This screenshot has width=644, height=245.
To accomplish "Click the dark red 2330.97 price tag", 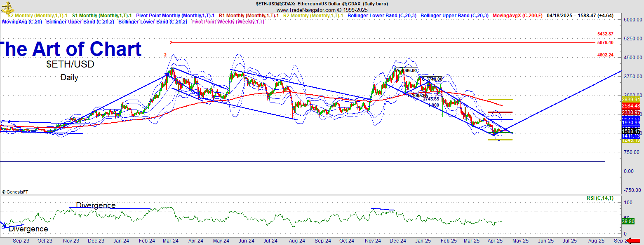I will click(x=631, y=112).
